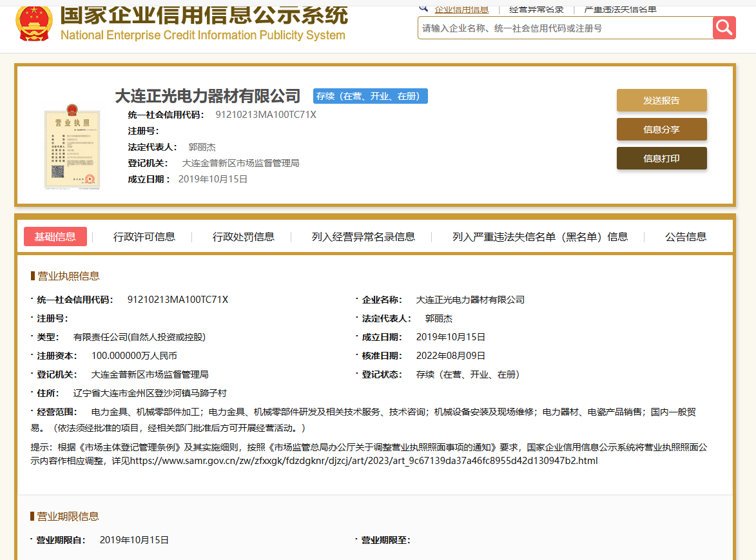This screenshot has width=756, height=560.
Task: Open the 行政处罚信息 tab
Action: [x=244, y=237]
